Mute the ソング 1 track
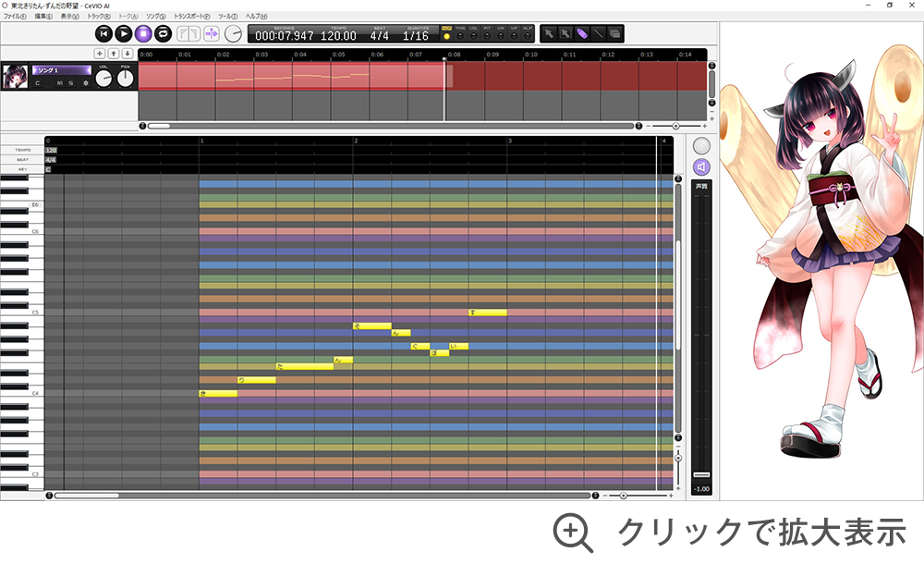Screen dimensions: 924x564 point(59,83)
